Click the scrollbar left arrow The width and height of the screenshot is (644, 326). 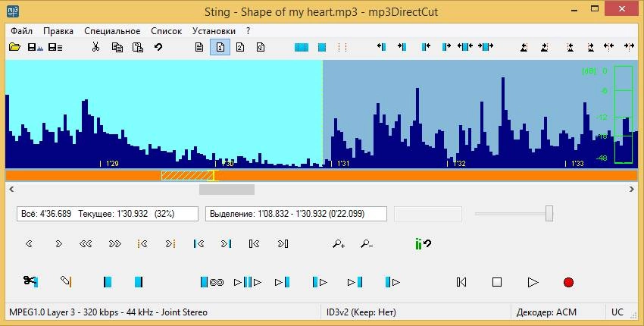pos(11,189)
